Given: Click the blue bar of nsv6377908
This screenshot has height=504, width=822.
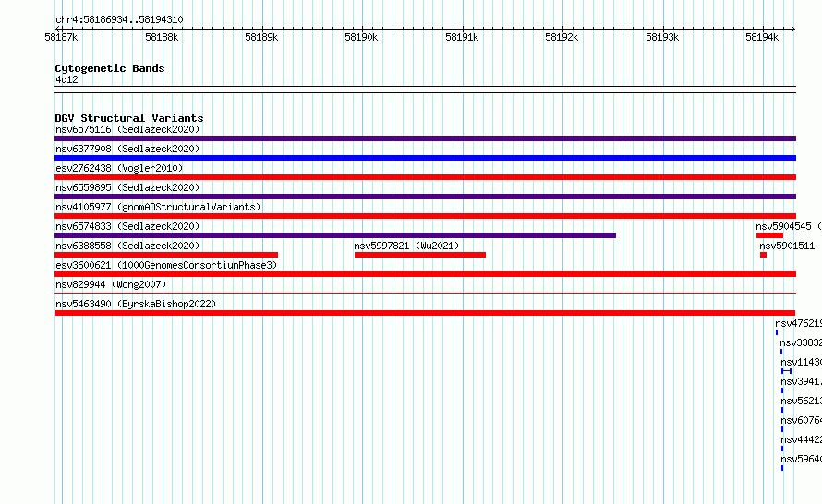Looking at the screenshot, I should pos(425,158).
